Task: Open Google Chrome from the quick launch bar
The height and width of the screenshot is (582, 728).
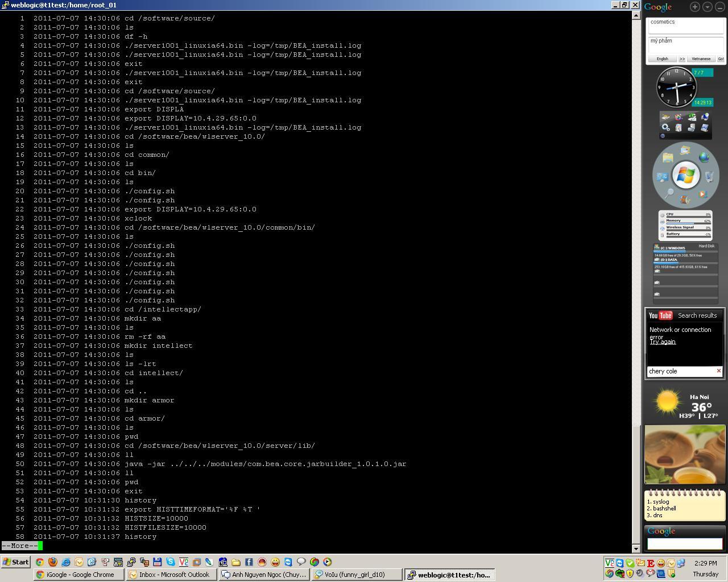Action: (x=40, y=562)
